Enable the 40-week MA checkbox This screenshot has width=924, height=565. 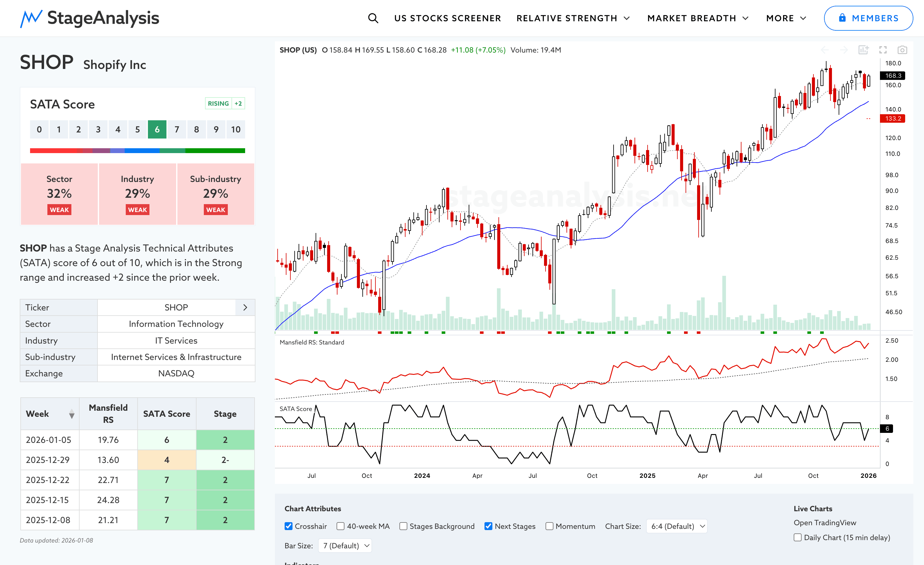click(340, 526)
